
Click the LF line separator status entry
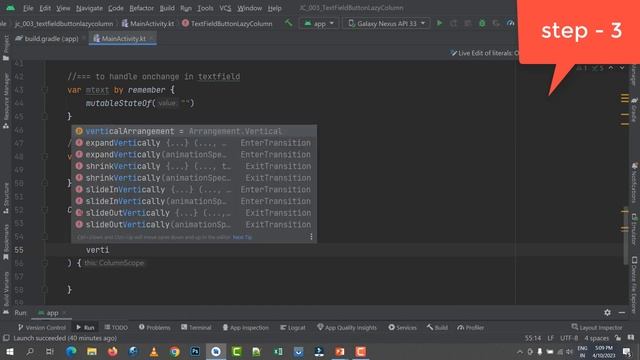(550, 338)
